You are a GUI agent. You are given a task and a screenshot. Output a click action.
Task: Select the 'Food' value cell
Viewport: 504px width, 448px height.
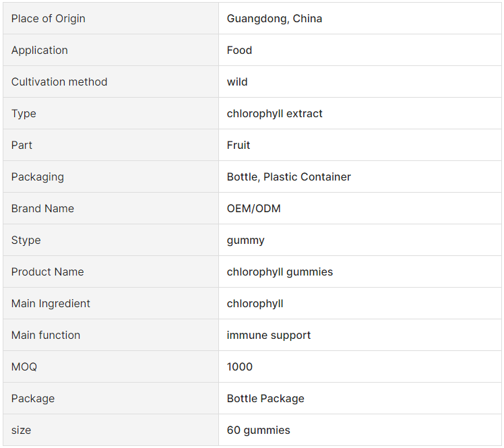[x=360, y=50]
